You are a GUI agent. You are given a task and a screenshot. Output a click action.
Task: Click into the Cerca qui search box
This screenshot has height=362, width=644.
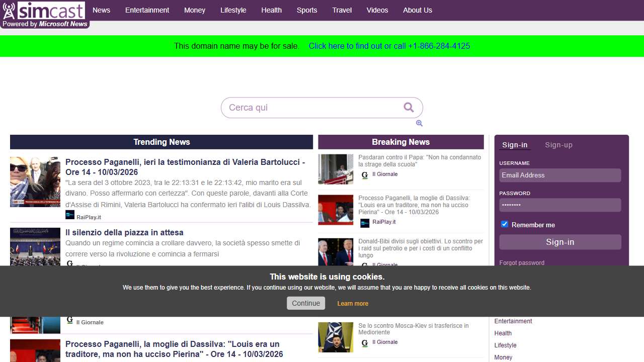point(312,108)
